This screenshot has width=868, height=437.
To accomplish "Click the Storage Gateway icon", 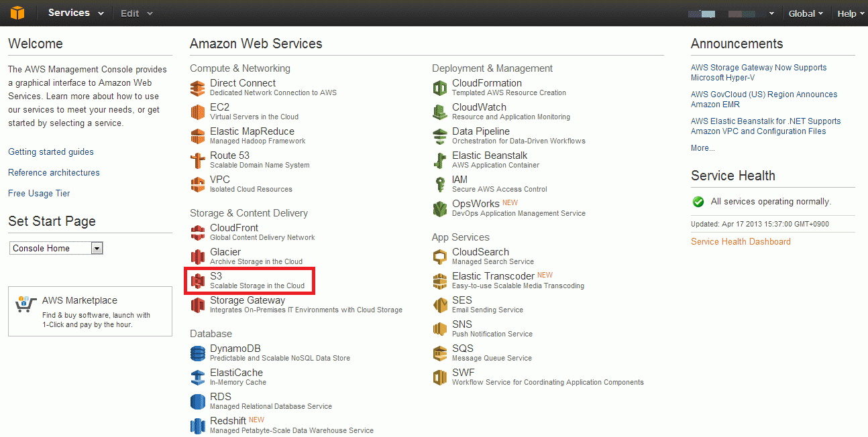I will pos(197,305).
